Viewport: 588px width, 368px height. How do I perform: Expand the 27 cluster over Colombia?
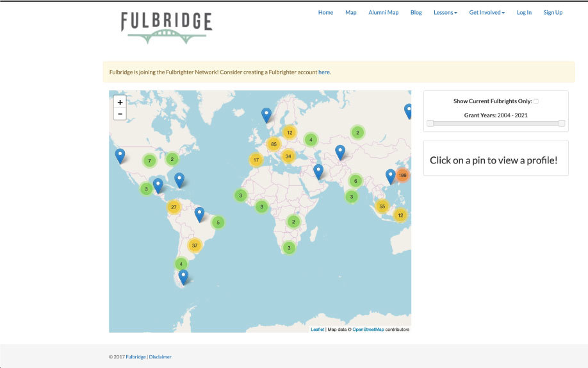coord(174,207)
